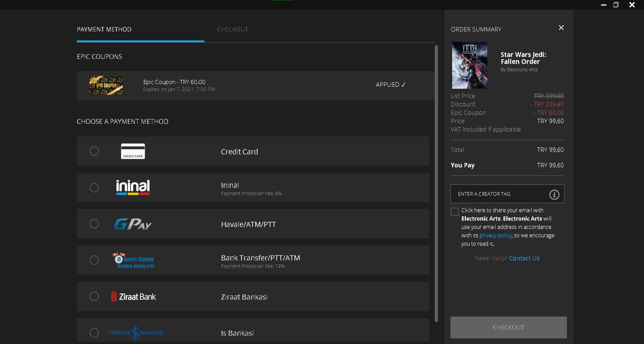Click the Epic Coupon - TRY 60.00 text

click(174, 82)
